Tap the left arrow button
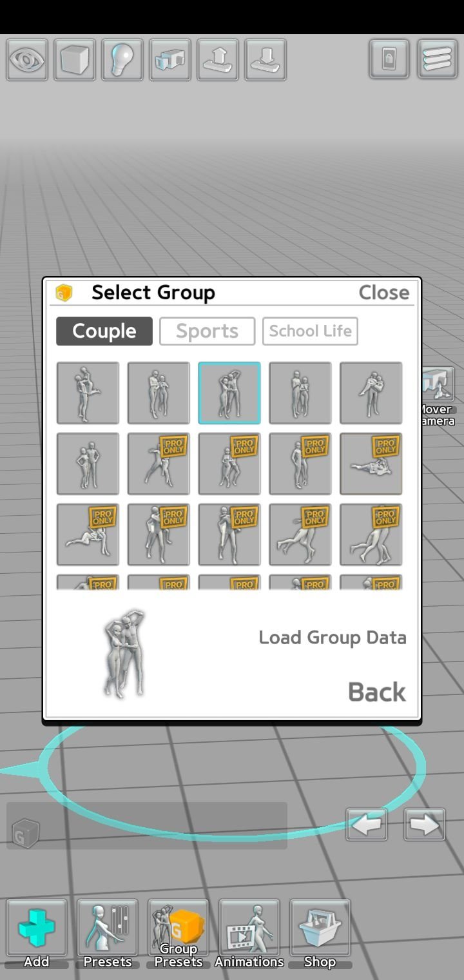Screen dimensions: 464x980 point(367,825)
